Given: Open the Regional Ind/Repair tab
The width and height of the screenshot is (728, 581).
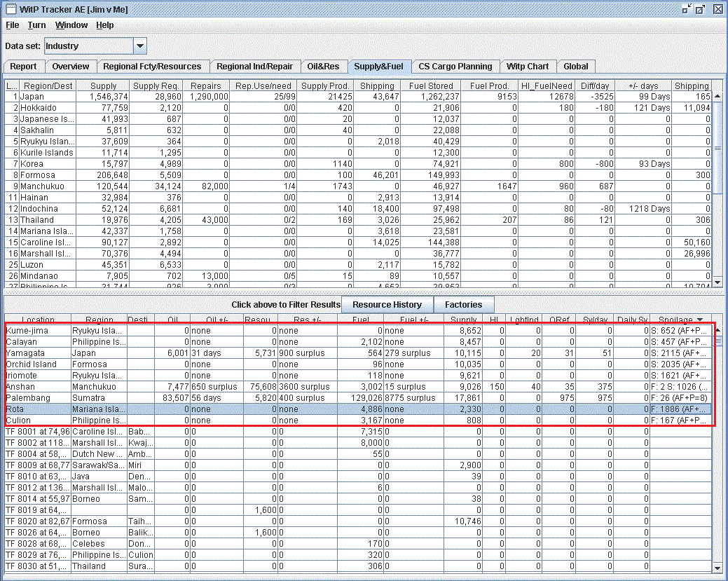Looking at the screenshot, I should point(255,67).
